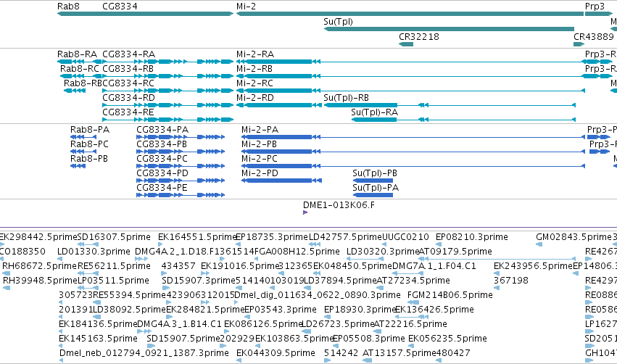Click the EK056235.5prime EST label

point(447,339)
